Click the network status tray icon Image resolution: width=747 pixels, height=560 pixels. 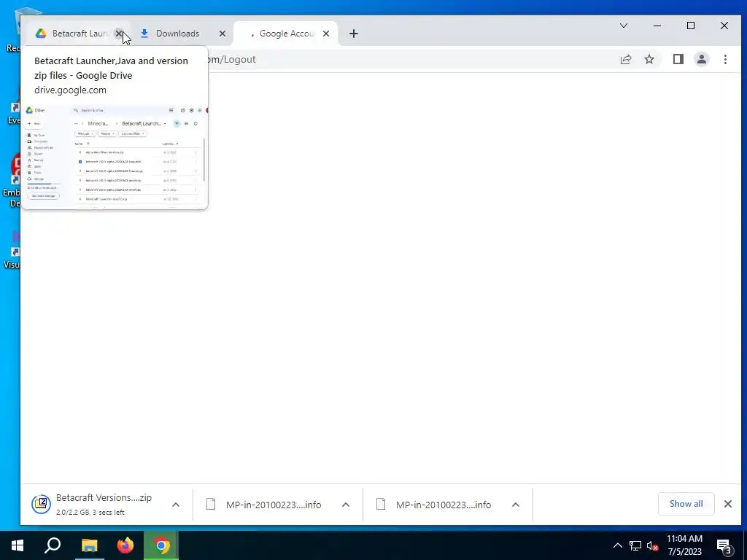click(635, 545)
